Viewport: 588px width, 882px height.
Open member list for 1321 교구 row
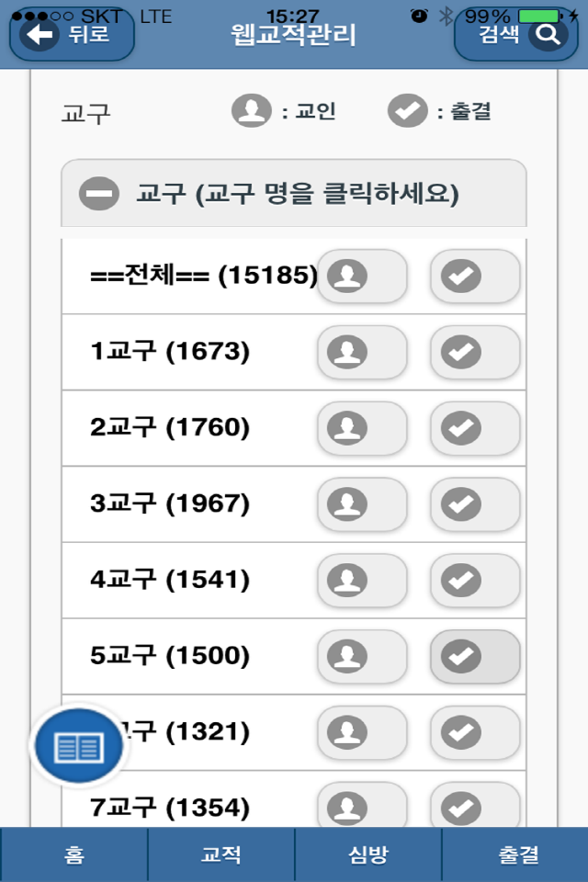click(362, 732)
